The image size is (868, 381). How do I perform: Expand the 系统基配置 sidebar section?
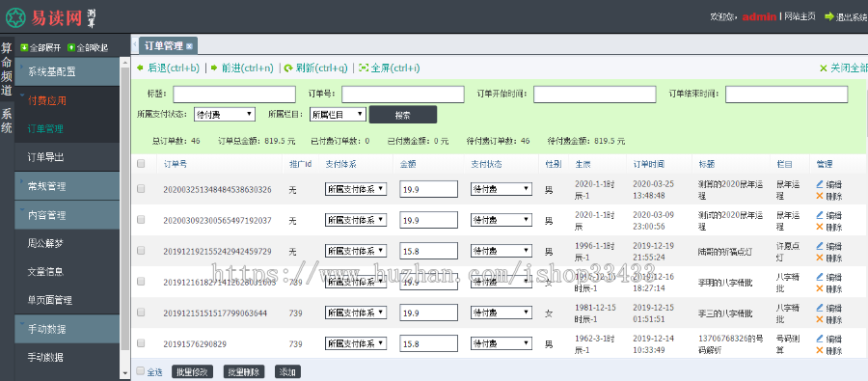67,71
